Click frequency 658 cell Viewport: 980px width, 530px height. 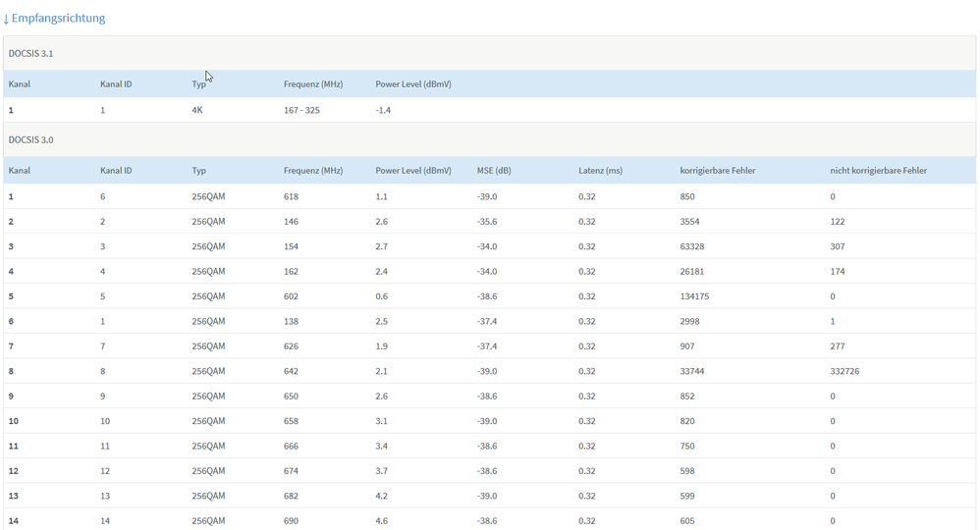(x=292, y=421)
